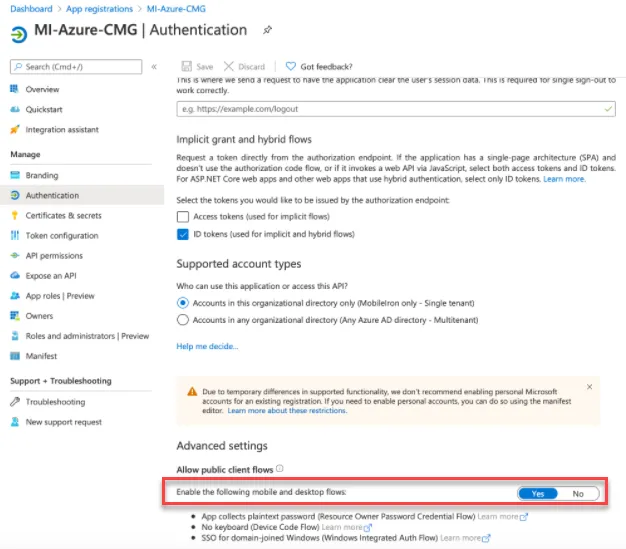
Task: Click the Expose an API cloud icon
Action: 15,275
